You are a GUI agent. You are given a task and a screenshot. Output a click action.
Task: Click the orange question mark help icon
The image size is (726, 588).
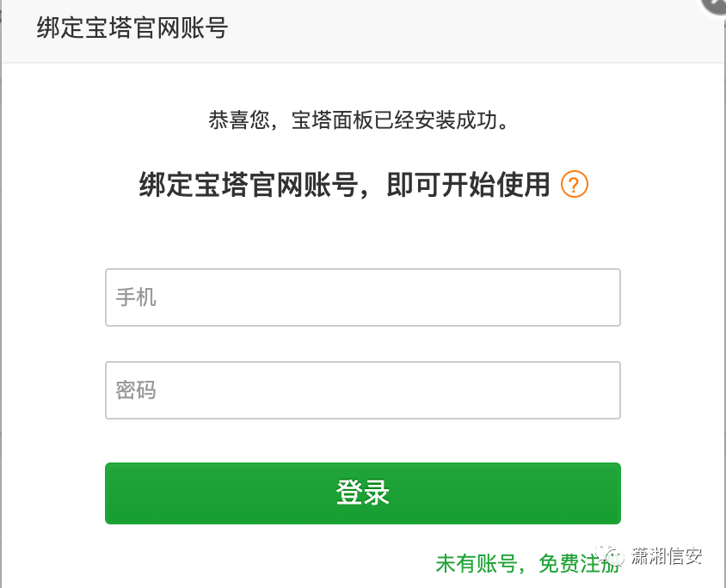[574, 185]
